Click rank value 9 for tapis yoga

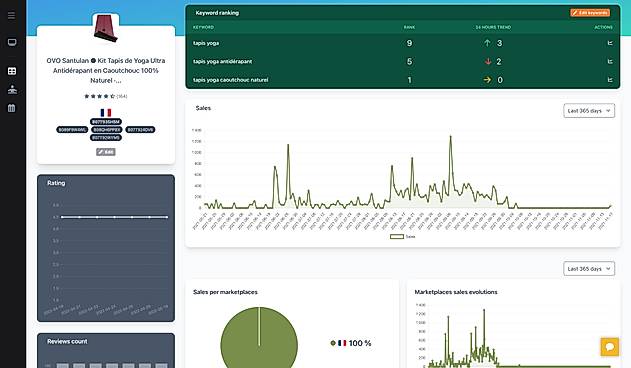pyautogui.click(x=409, y=43)
